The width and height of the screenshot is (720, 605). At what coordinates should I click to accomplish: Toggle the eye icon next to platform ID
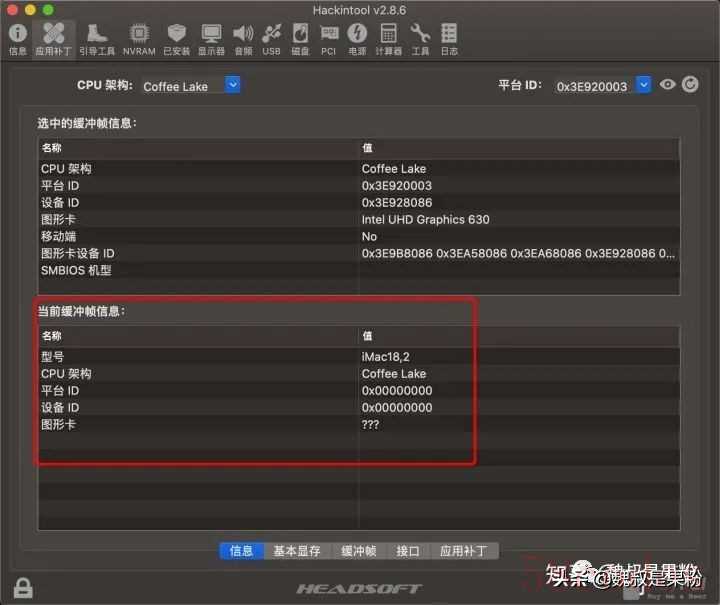point(668,84)
